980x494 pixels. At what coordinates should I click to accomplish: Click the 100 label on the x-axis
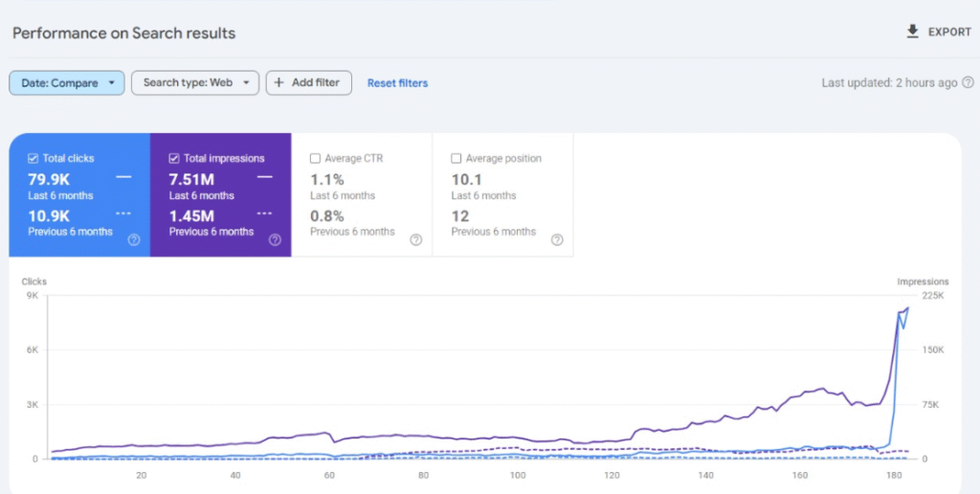(518, 476)
